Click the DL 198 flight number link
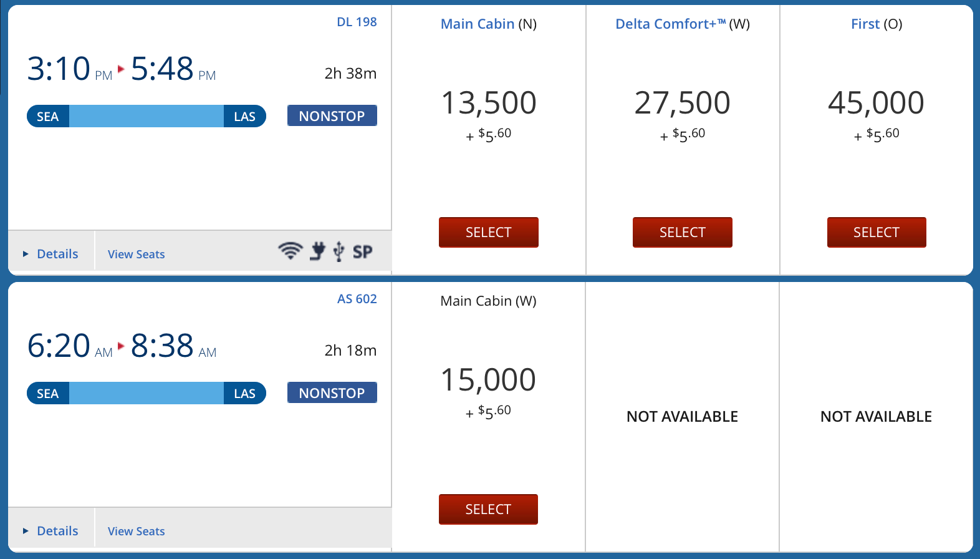Viewport: 980px width, 559px height. [x=357, y=22]
